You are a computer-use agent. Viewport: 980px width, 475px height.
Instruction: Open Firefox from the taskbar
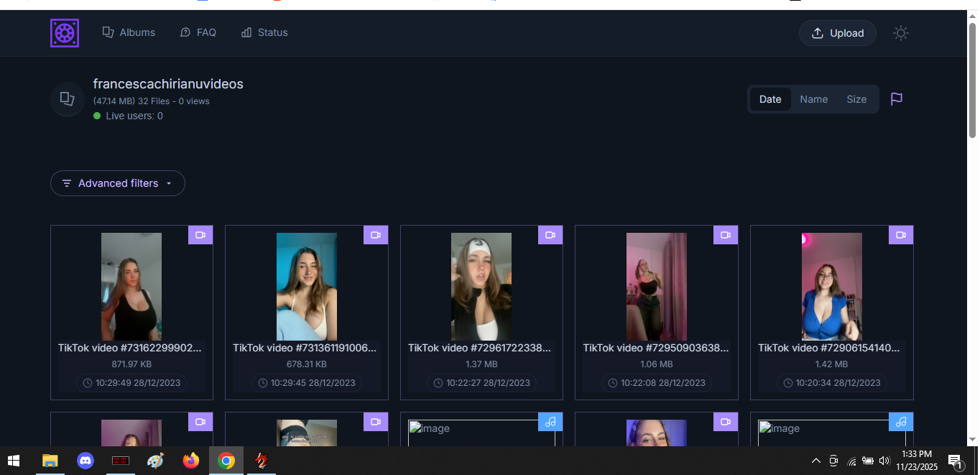190,461
